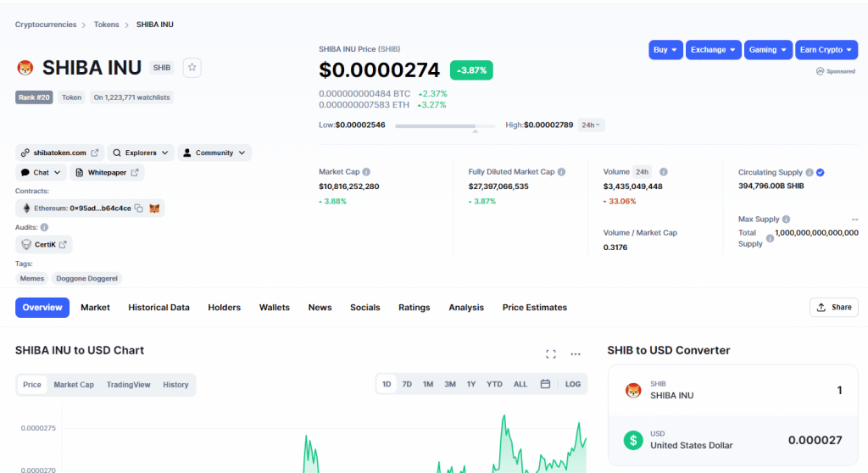
Task: Click the Memes tag
Action: 32,279
